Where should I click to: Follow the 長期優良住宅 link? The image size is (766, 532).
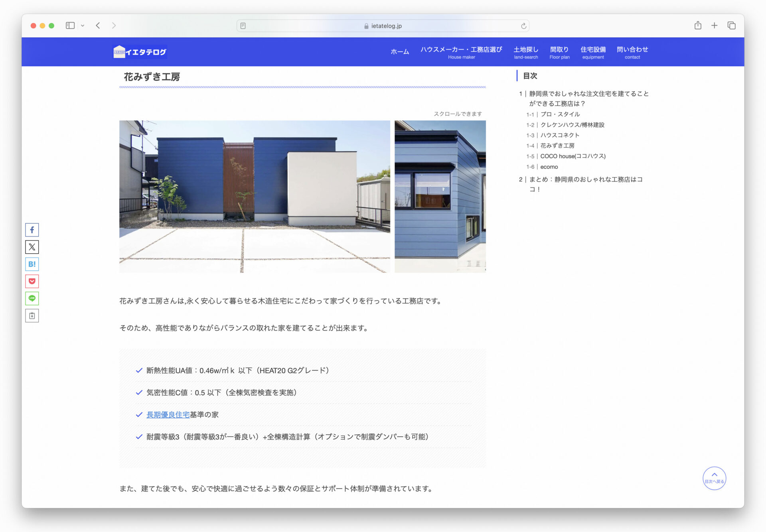(168, 415)
